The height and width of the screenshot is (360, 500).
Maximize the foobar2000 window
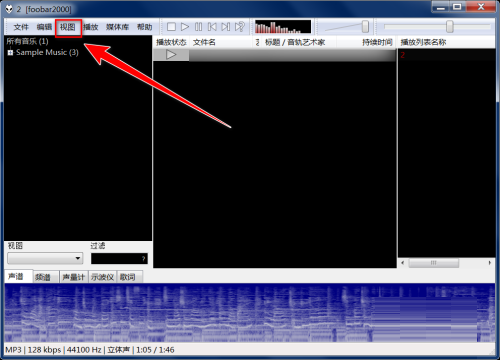point(457,7)
